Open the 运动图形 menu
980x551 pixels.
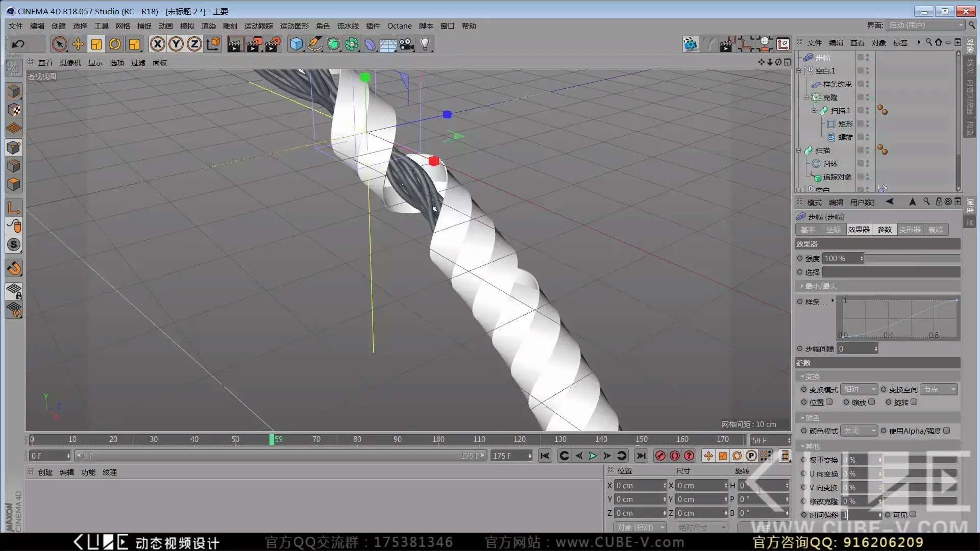294,26
